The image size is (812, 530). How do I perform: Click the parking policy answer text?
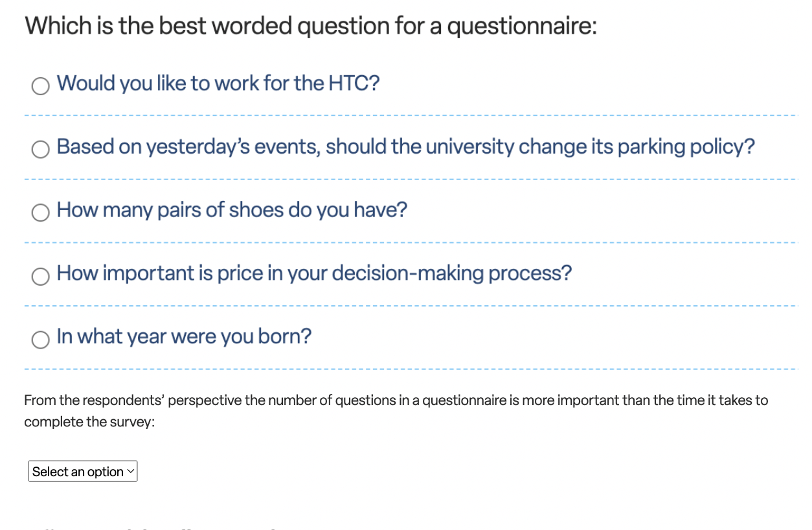pos(405,146)
